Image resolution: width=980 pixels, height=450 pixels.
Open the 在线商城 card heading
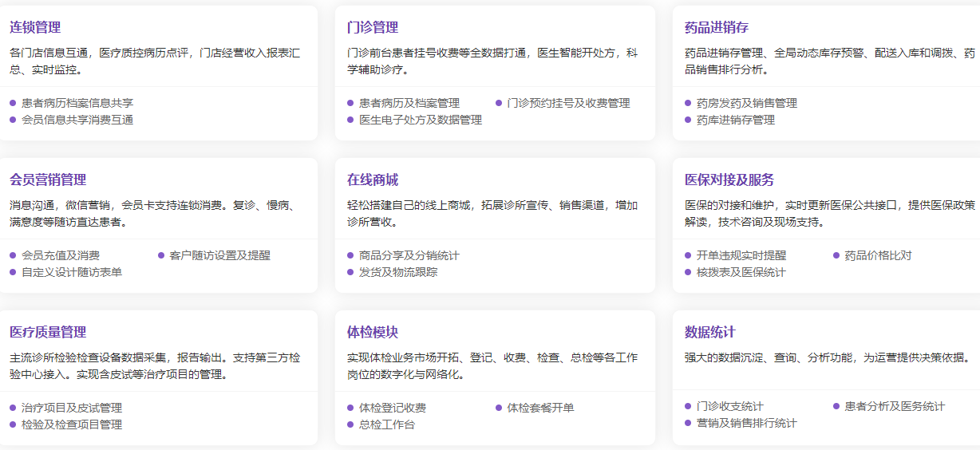[x=373, y=180]
